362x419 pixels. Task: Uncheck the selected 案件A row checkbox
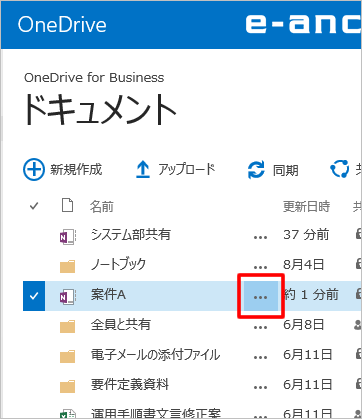coord(34,296)
